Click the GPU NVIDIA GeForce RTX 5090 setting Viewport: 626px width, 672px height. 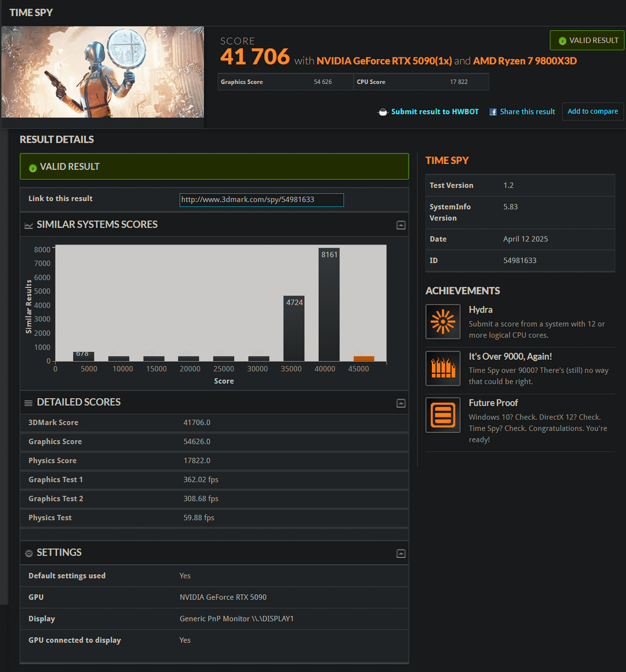tap(223, 597)
